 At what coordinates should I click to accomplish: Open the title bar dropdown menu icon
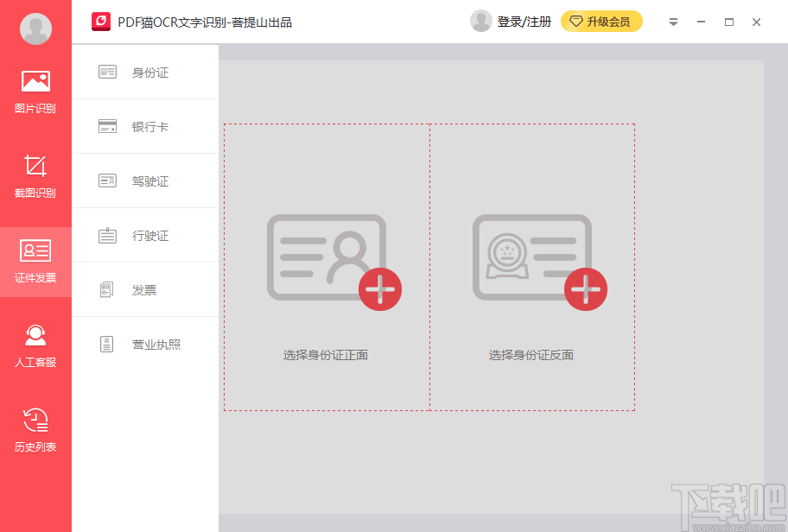coord(673,22)
